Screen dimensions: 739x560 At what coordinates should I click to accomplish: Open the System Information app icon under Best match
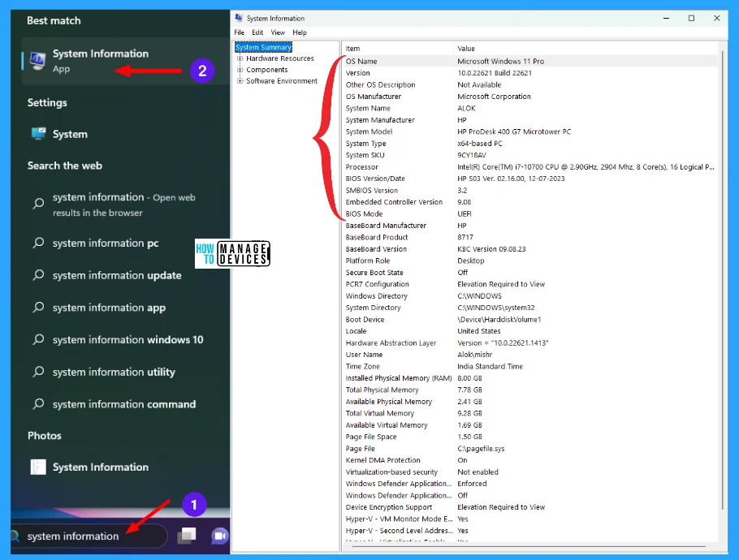coord(37,60)
